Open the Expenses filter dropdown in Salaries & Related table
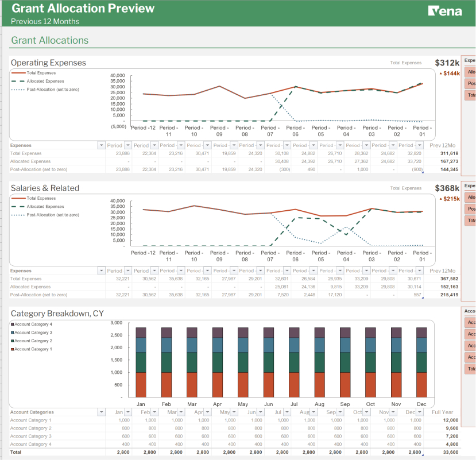 101,270
